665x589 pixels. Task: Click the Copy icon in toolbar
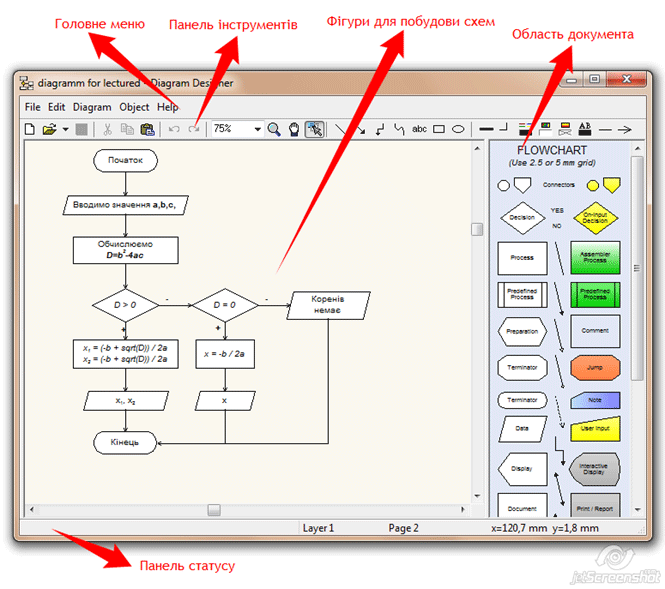(127, 129)
